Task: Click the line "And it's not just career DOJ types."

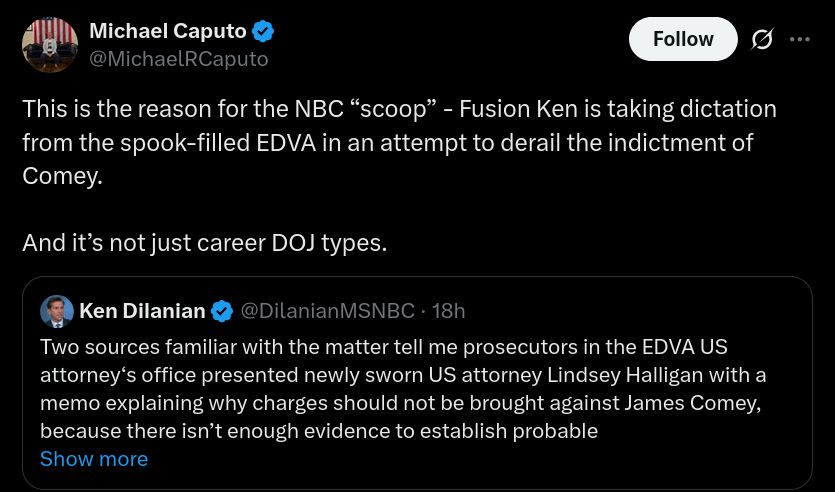Action: pyautogui.click(x=204, y=242)
